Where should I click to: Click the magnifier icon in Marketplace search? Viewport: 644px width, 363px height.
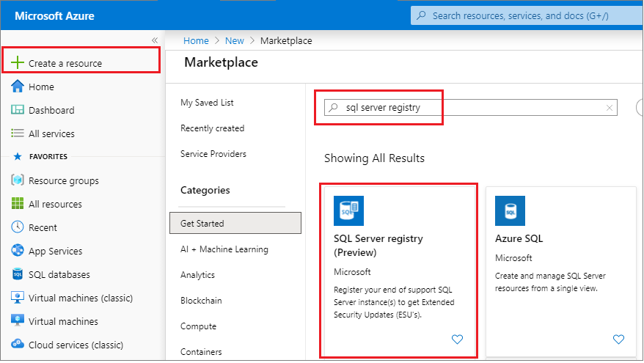pyautogui.click(x=334, y=107)
